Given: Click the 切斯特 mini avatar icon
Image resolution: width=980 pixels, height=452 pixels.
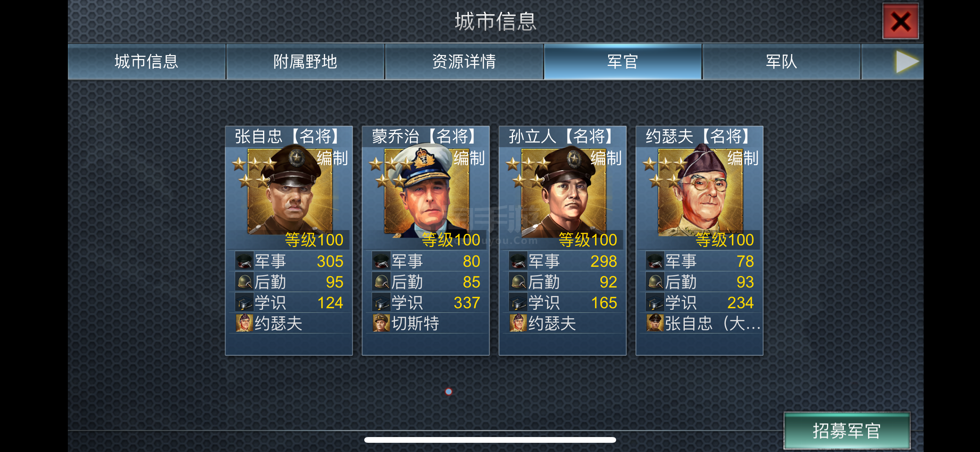Looking at the screenshot, I should coord(381,323).
